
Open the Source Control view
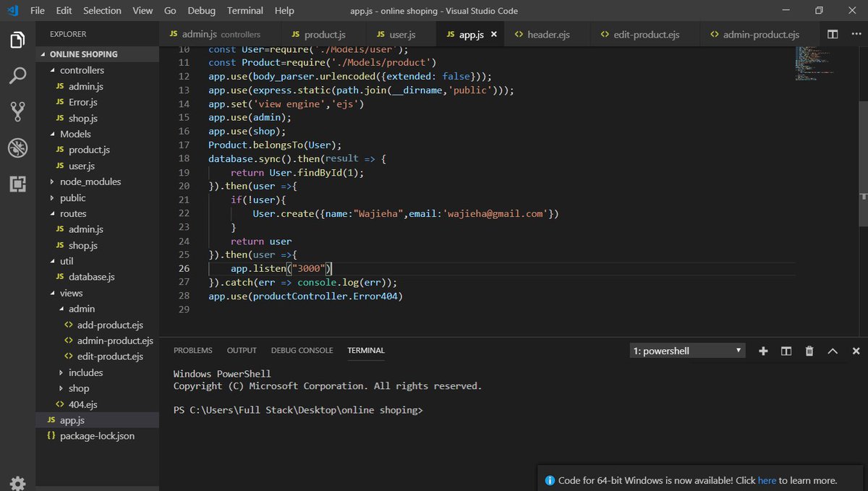(17, 111)
